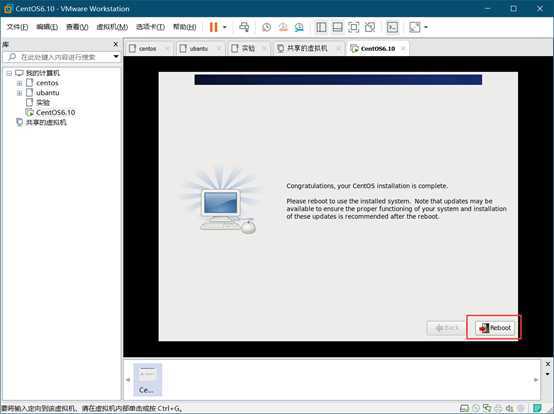Close the centos tab
Screen dimensions: 554x414
point(167,48)
